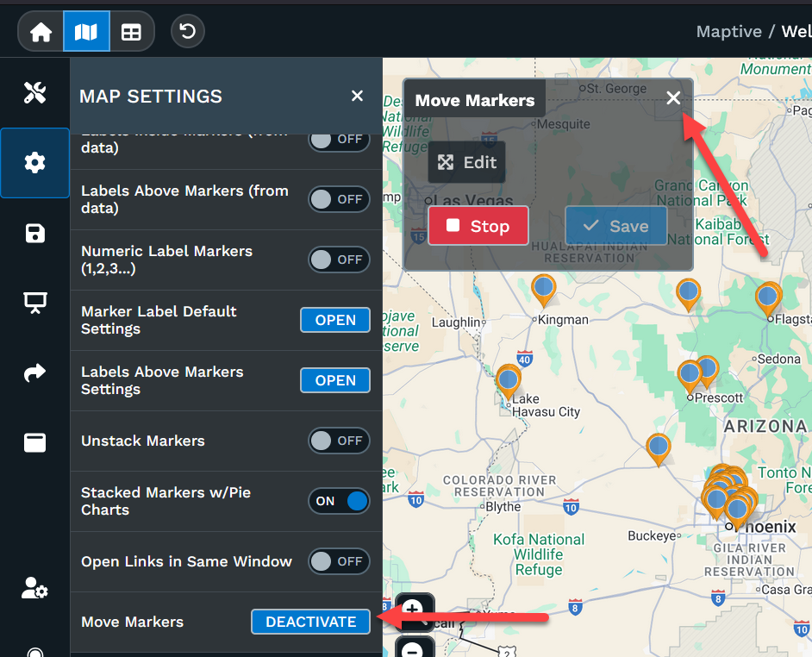Zoom in on the map

click(x=415, y=611)
